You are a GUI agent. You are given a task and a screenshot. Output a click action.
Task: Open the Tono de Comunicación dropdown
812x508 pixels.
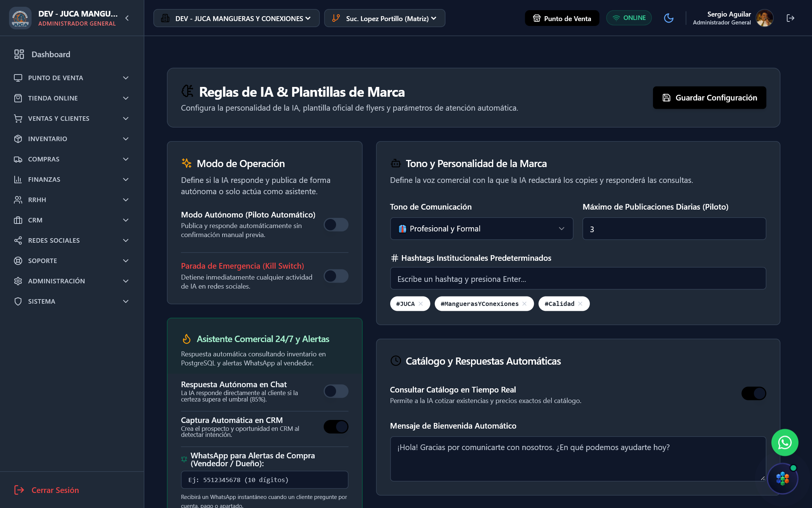click(x=482, y=228)
